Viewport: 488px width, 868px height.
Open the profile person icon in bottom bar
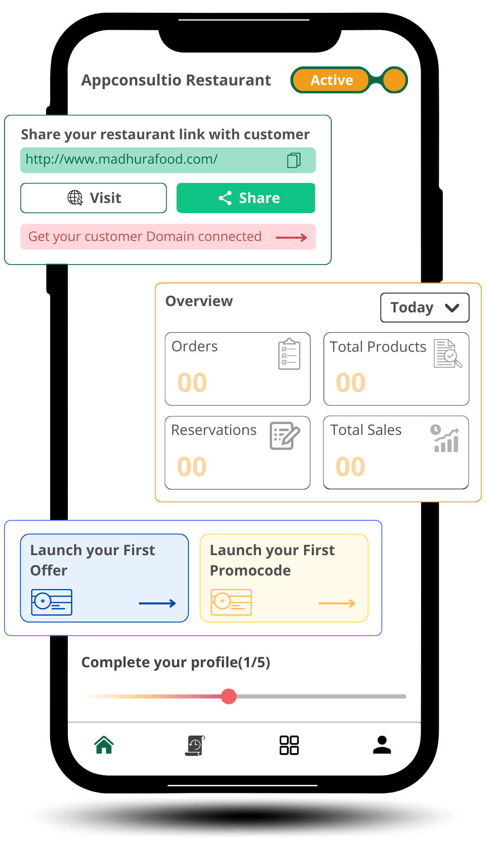(382, 745)
